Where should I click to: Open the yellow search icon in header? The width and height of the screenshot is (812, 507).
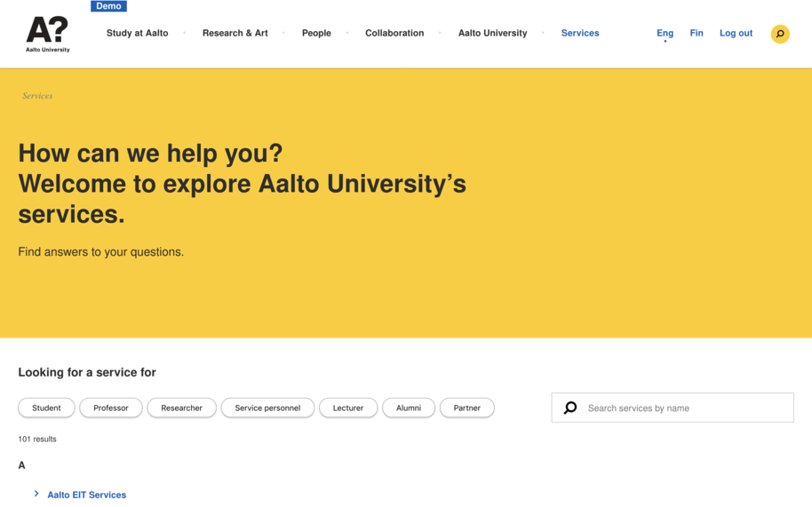(779, 34)
